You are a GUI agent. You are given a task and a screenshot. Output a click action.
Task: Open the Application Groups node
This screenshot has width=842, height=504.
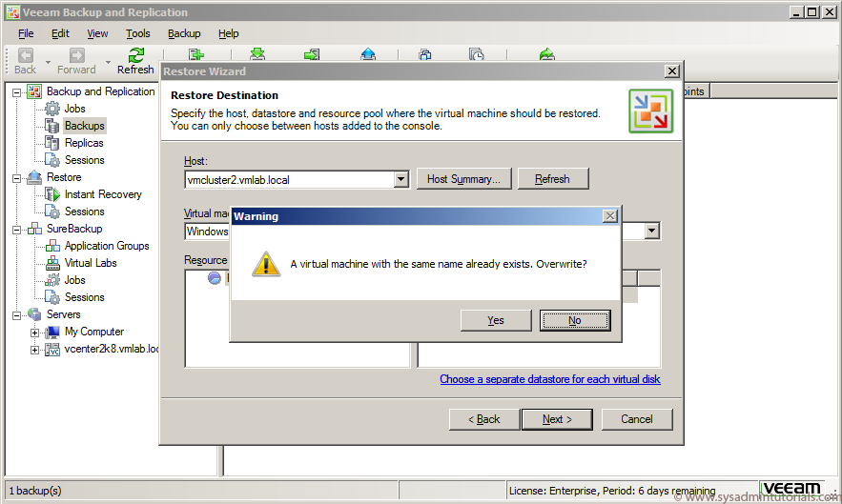click(x=107, y=246)
